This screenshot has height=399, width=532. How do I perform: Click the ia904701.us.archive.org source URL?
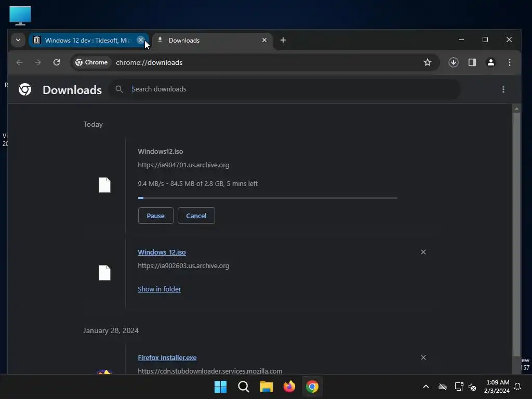(183, 165)
